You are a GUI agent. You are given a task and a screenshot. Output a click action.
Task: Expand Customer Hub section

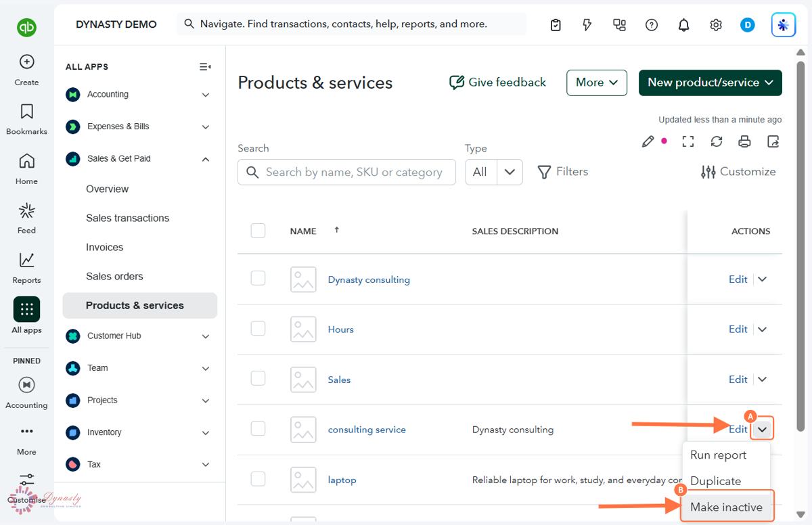206,336
